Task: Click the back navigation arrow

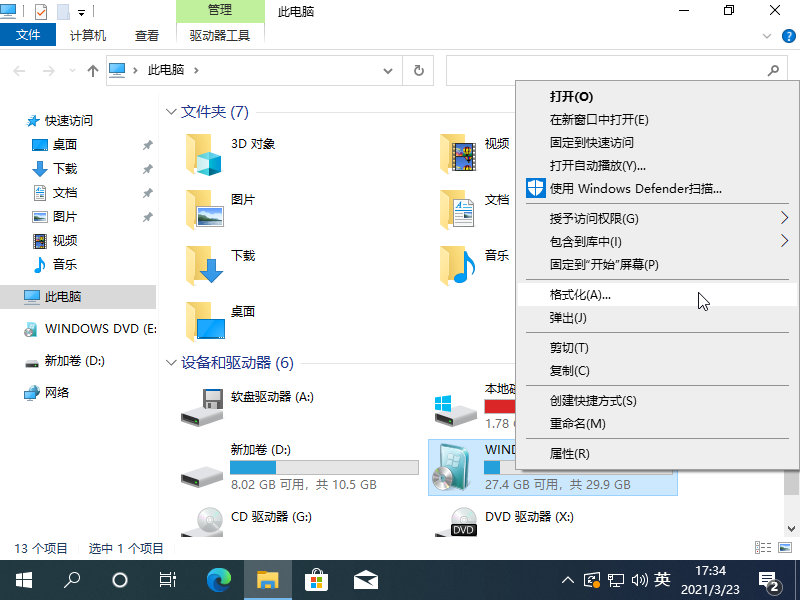Action: (x=18, y=70)
